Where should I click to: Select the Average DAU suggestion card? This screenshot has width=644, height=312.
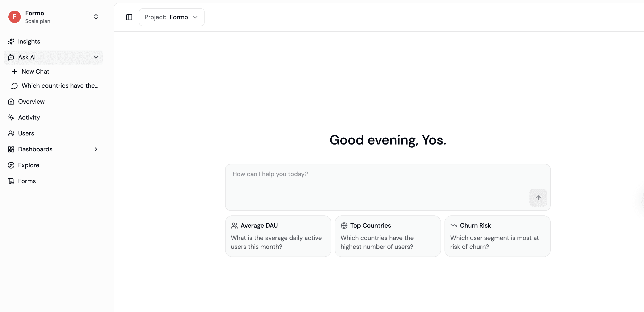click(x=278, y=236)
